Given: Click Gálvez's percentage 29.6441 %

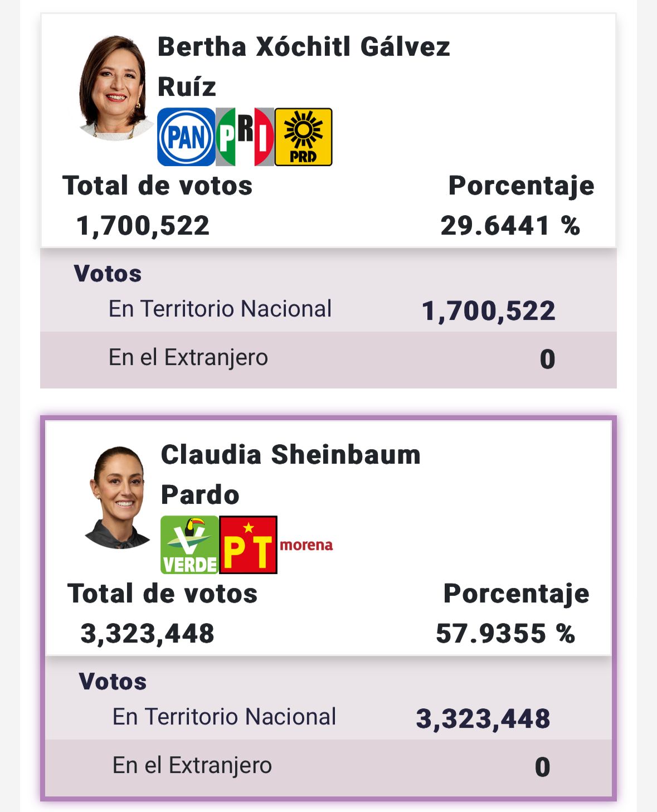Looking at the screenshot, I should (510, 226).
